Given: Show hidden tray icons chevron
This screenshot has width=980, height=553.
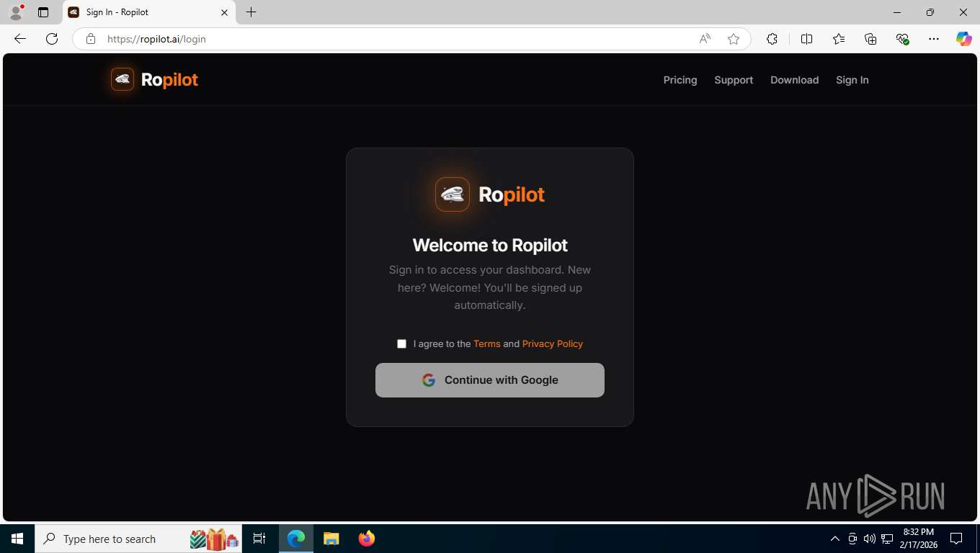Looking at the screenshot, I should pyautogui.click(x=835, y=539).
